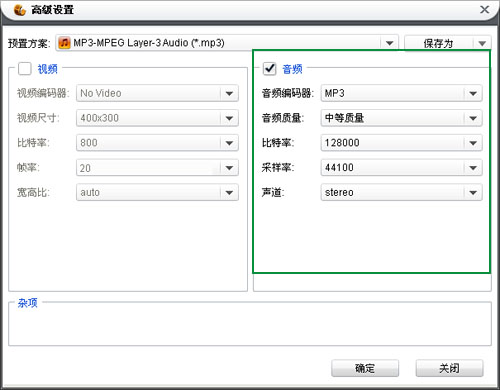The width and height of the screenshot is (500, 390).
Task: Click the app icon in the title bar
Action: point(20,10)
